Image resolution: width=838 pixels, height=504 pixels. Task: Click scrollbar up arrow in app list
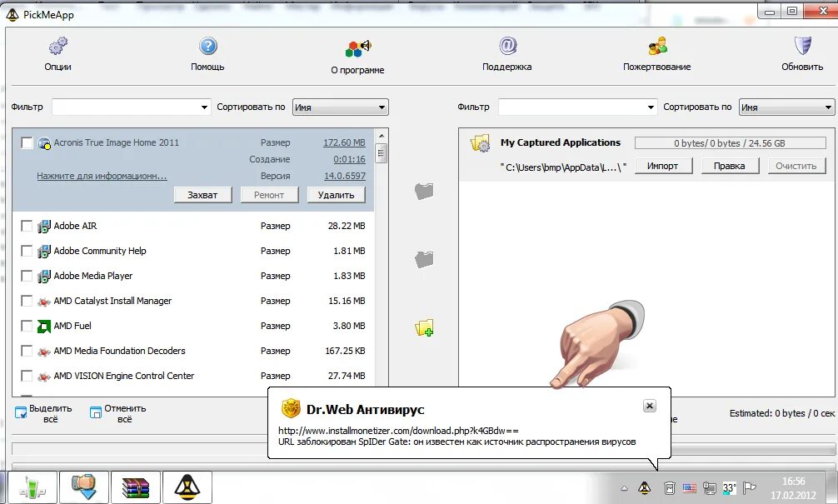coord(381,136)
